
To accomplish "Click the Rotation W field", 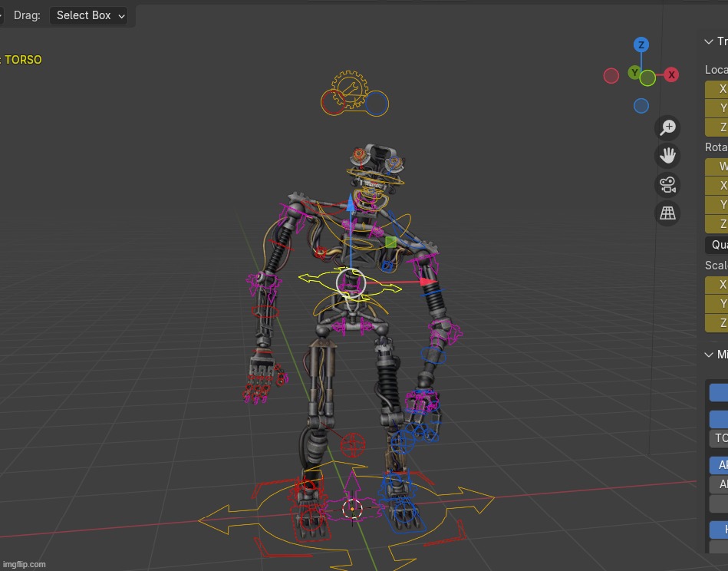I will click(716, 167).
